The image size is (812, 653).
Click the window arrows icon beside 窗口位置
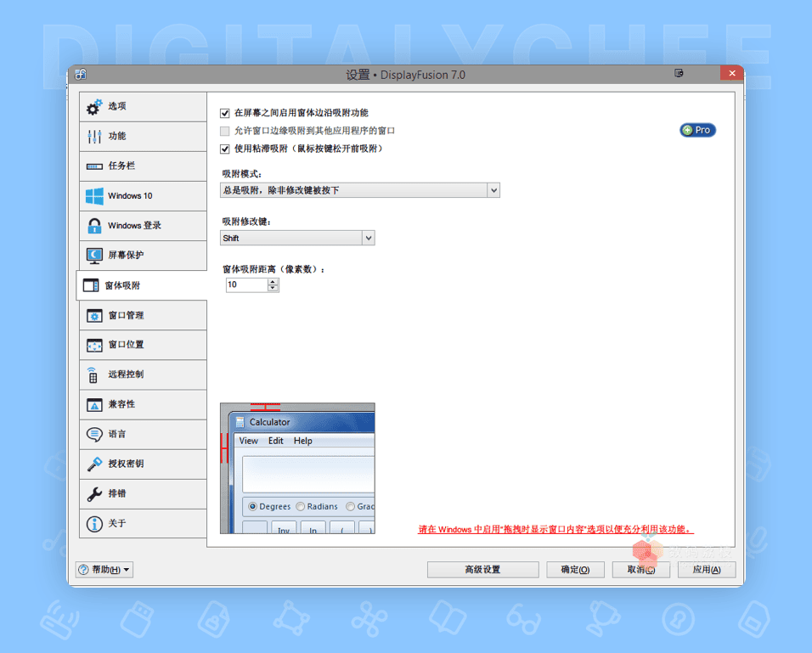[94, 345]
